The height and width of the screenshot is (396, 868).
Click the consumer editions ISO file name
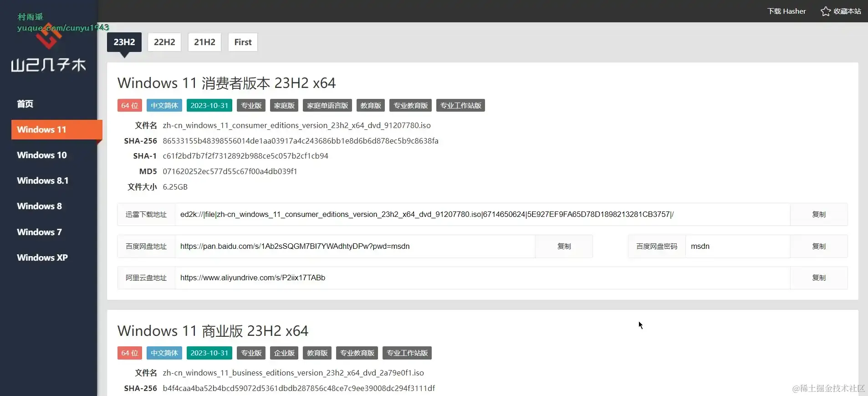(x=296, y=125)
